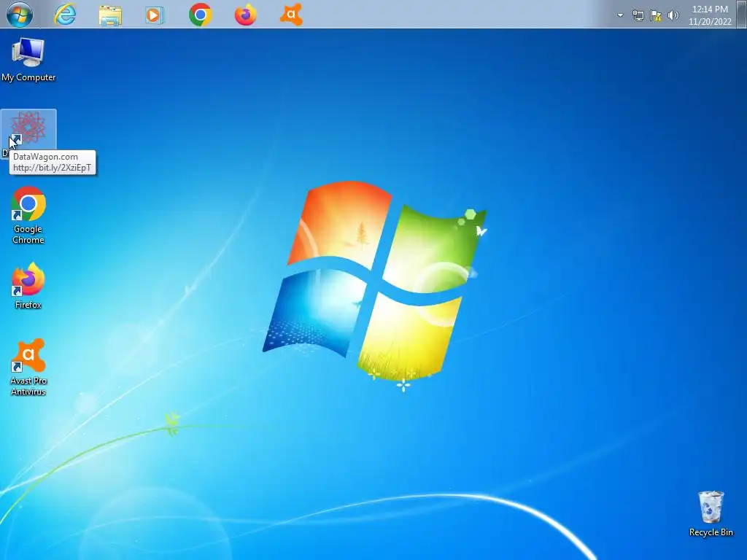The height and width of the screenshot is (560, 747).
Task: Click the volume speaker tray icon
Action: tap(673, 16)
